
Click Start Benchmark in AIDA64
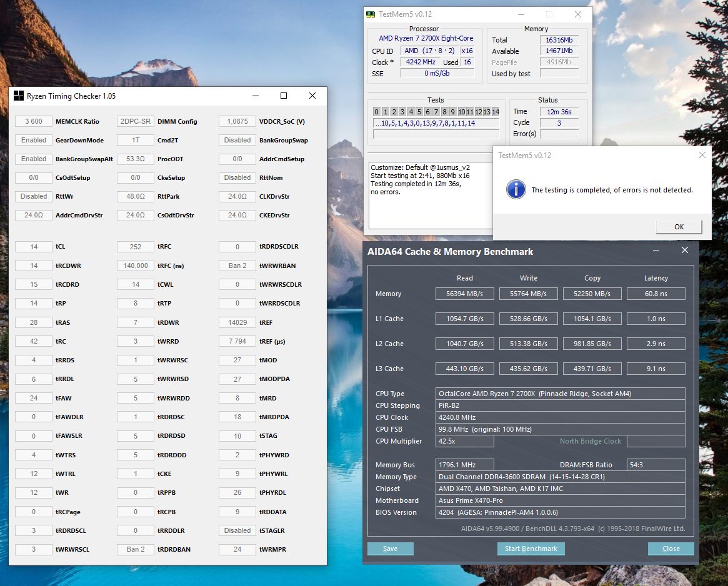[x=531, y=549]
